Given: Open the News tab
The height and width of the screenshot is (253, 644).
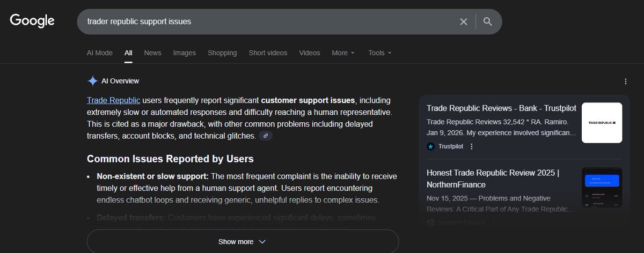Looking at the screenshot, I should click(152, 53).
